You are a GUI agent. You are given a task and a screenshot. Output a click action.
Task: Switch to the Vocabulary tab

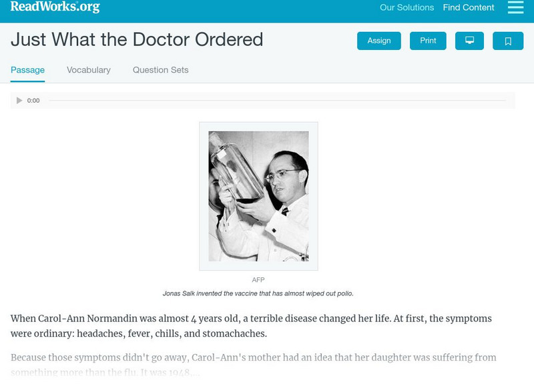pyautogui.click(x=89, y=70)
